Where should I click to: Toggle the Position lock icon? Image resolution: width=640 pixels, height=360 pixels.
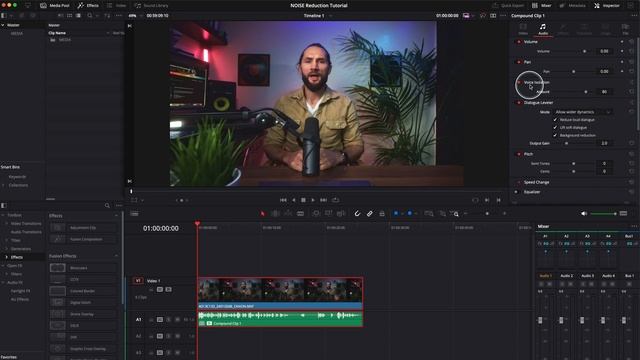pos(382,213)
